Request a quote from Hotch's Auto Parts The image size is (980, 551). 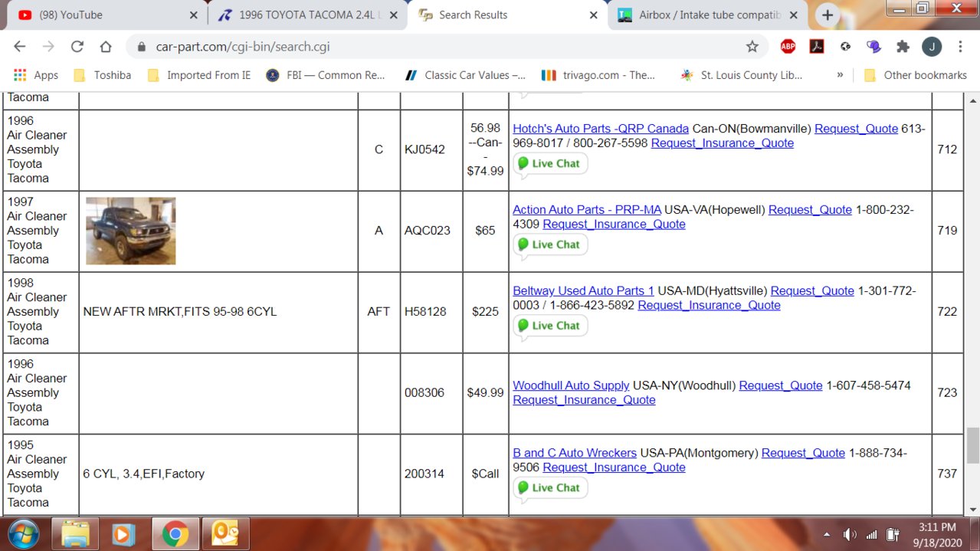[x=856, y=129]
